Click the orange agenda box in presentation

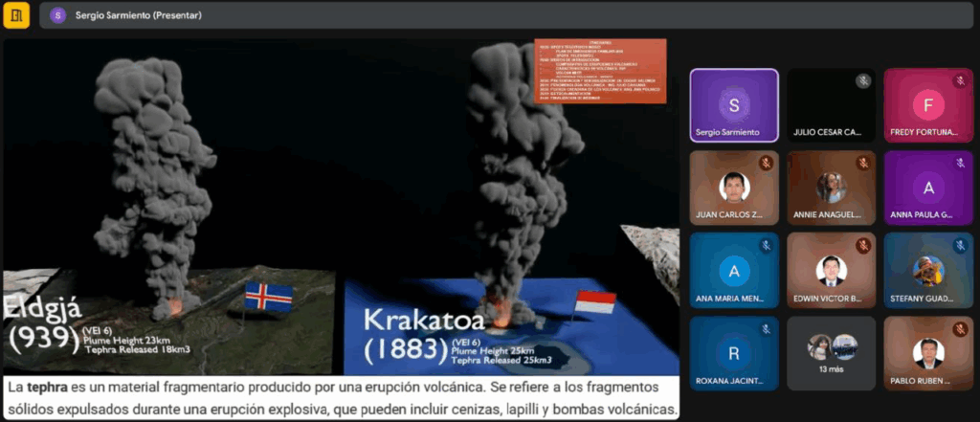pyautogui.click(x=600, y=71)
